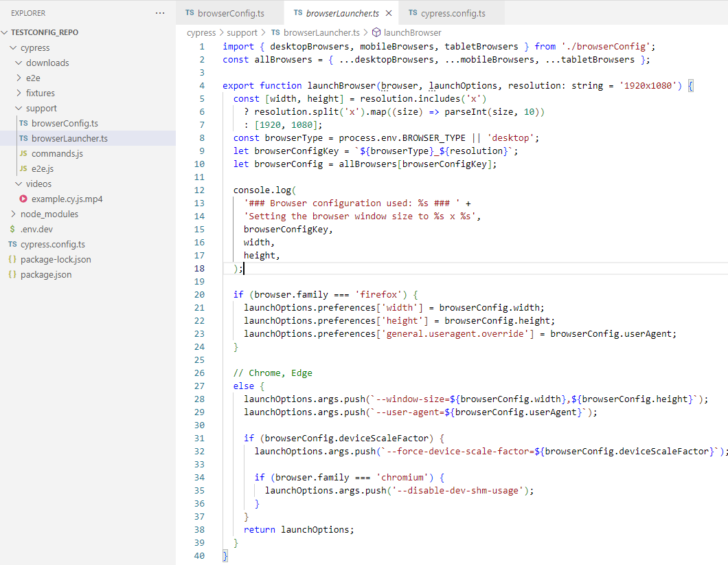728x565 pixels.
Task: Click the video icon beside example.cy.js.mp4
Action: coord(23,199)
